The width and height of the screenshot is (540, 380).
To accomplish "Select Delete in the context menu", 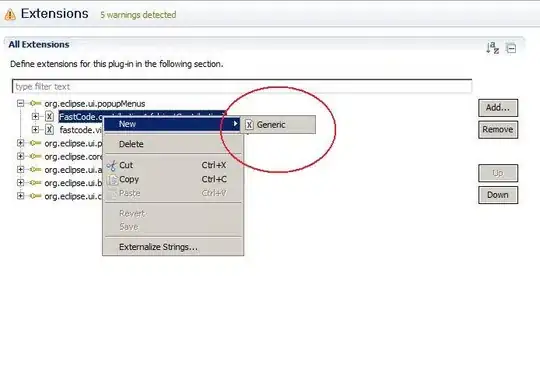I will click(x=173, y=144).
